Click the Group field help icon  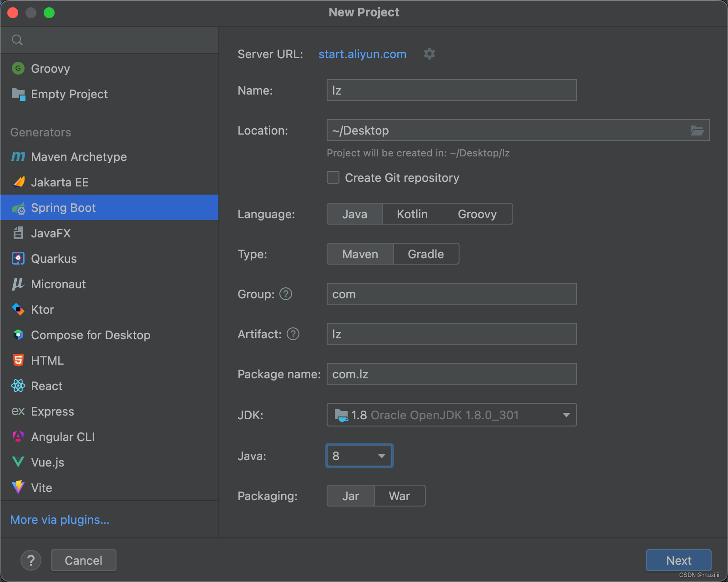[x=286, y=294]
